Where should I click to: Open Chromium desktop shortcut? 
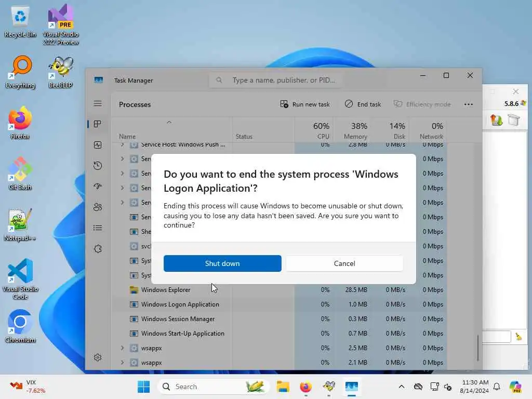click(x=20, y=326)
